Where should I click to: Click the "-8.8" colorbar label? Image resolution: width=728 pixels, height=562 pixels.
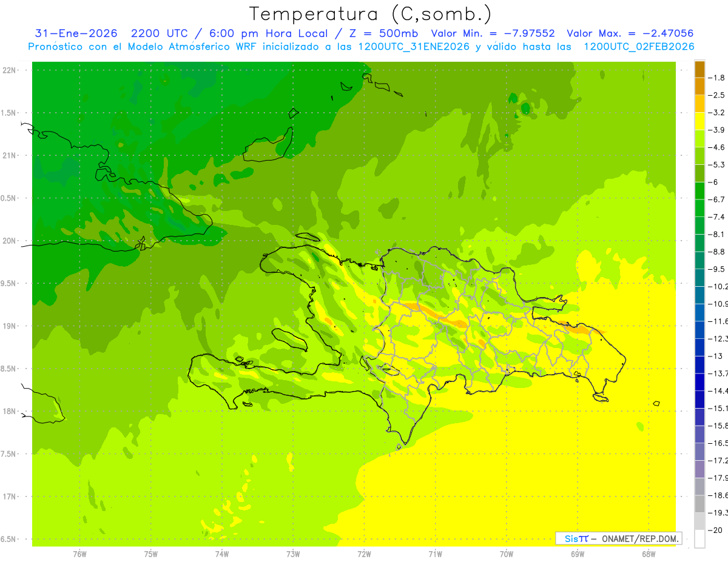click(716, 252)
